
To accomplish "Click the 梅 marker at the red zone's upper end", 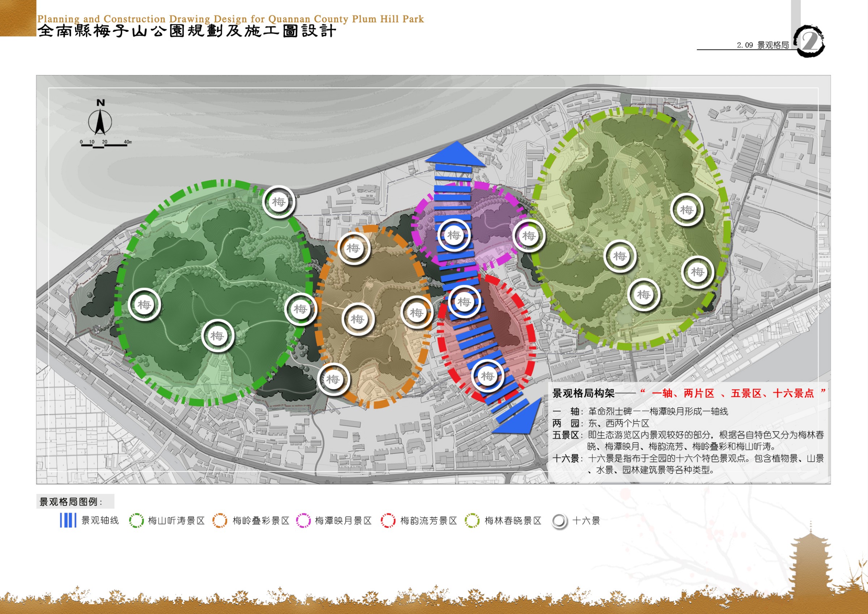I will 464,301.
